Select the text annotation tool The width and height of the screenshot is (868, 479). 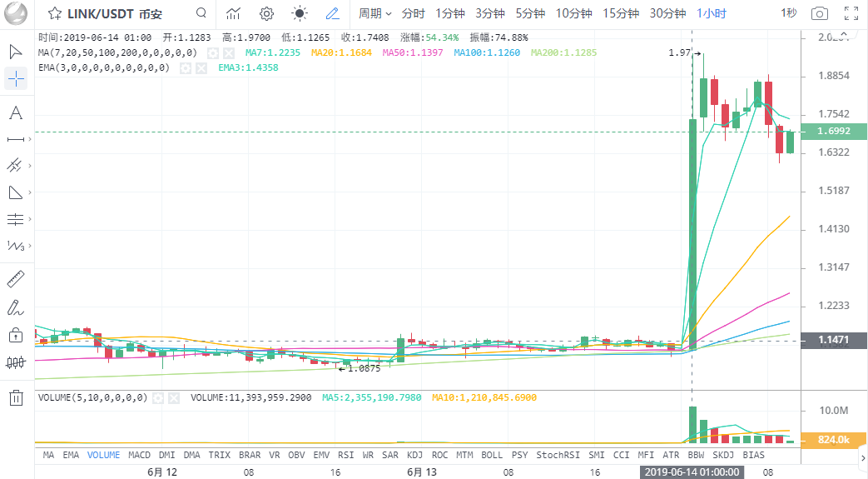pos(16,113)
